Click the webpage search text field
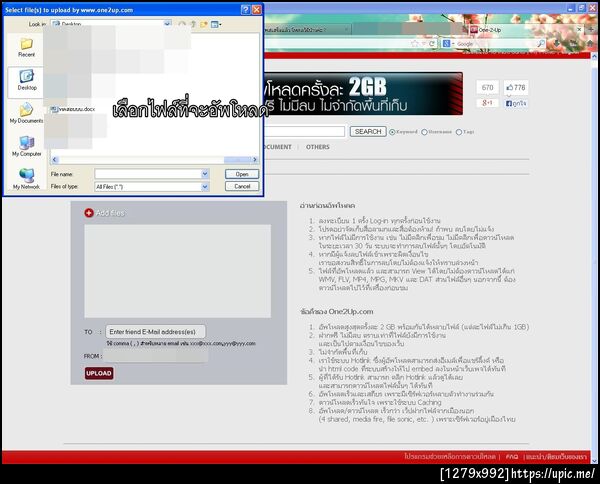The height and width of the screenshot is (484, 600). pos(304,132)
